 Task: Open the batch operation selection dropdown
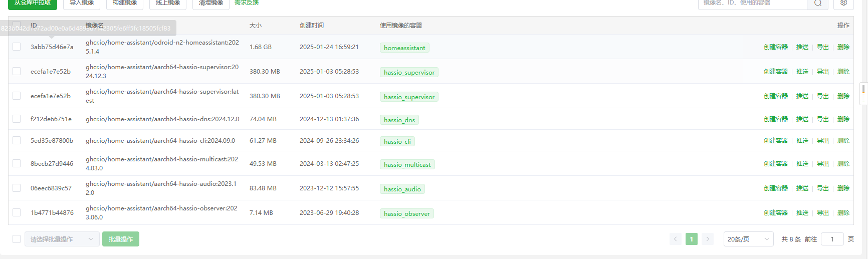tap(62, 239)
